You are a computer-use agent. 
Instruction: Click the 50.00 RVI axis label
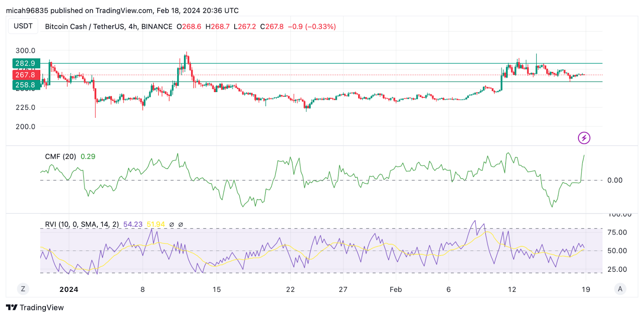coord(617,251)
